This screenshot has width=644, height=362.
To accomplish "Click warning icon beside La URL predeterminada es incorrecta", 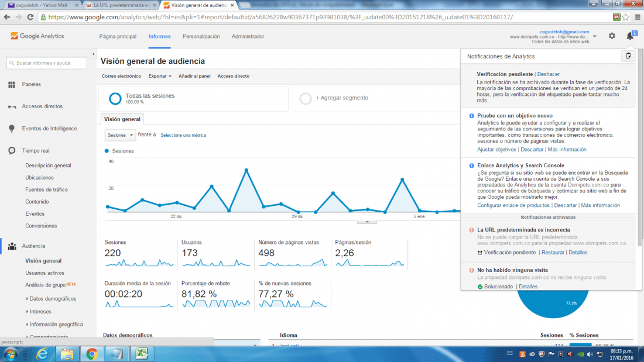I will [x=471, y=230].
